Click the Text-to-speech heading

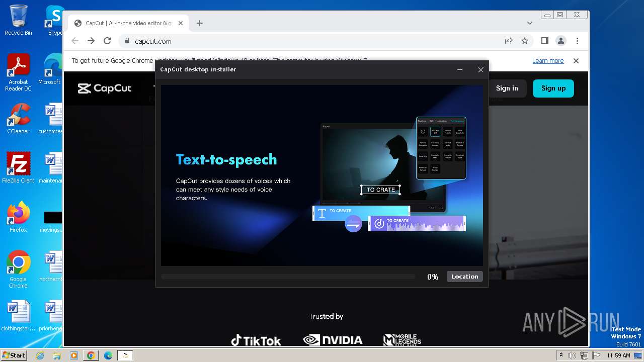pyautogui.click(x=226, y=159)
